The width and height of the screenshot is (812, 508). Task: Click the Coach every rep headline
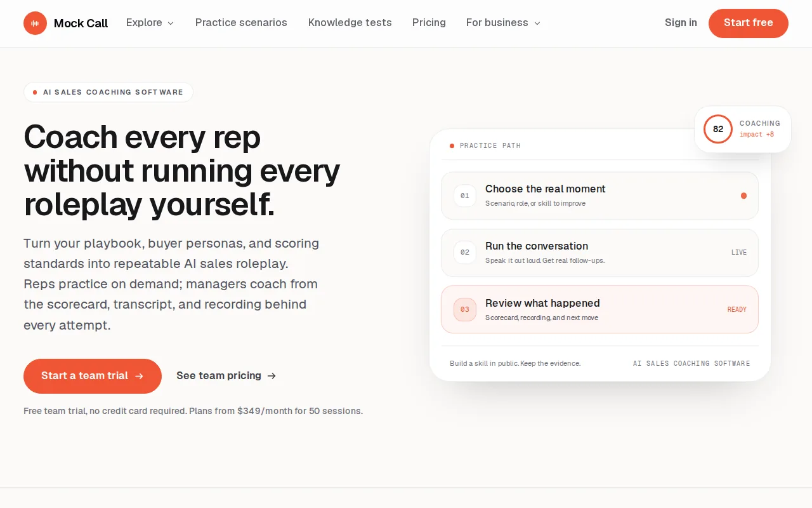[182, 170]
